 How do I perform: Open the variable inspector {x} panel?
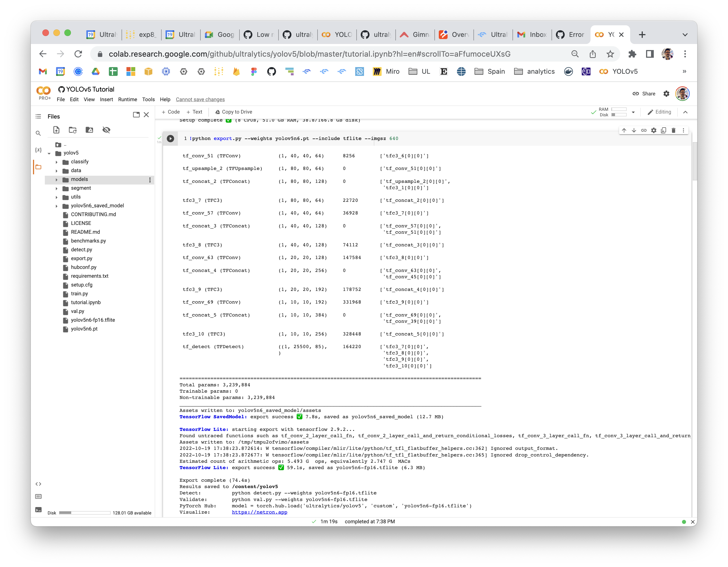38,150
